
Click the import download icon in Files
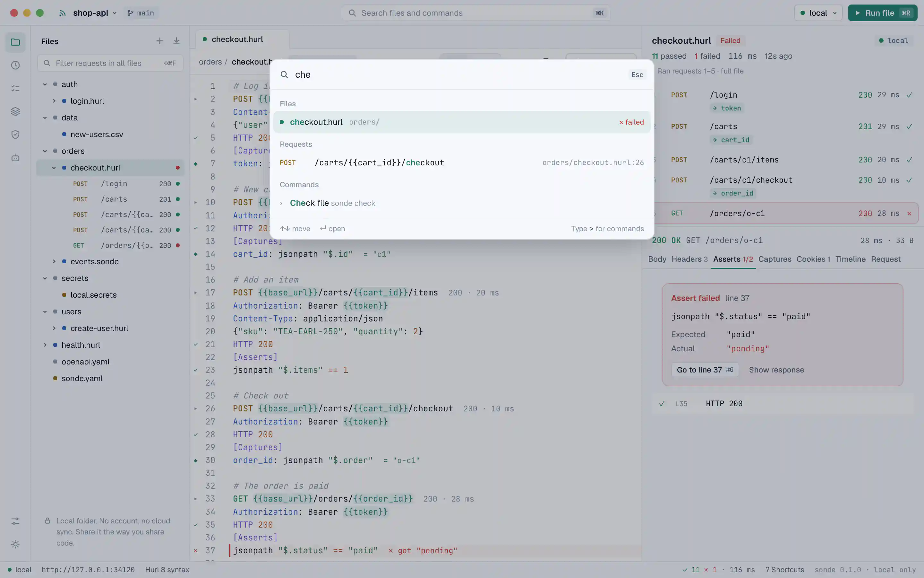click(176, 41)
